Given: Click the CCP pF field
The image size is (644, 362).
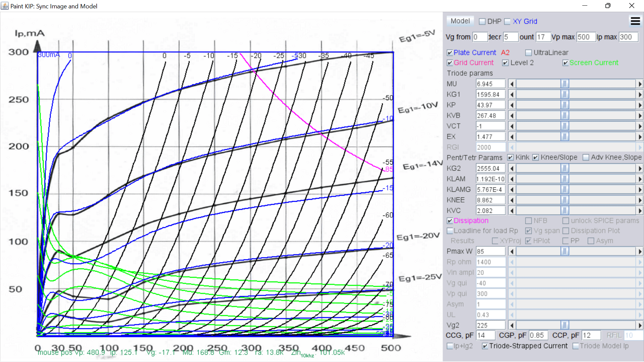Looking at the screenshot, I should click(x=591, y=335).
